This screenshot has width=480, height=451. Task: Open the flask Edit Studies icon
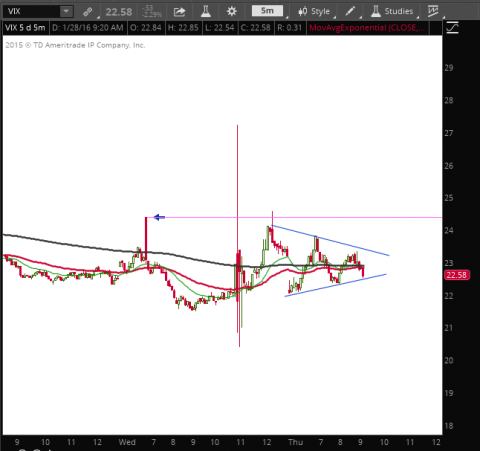pyautogui.click(x=206, y=11)
